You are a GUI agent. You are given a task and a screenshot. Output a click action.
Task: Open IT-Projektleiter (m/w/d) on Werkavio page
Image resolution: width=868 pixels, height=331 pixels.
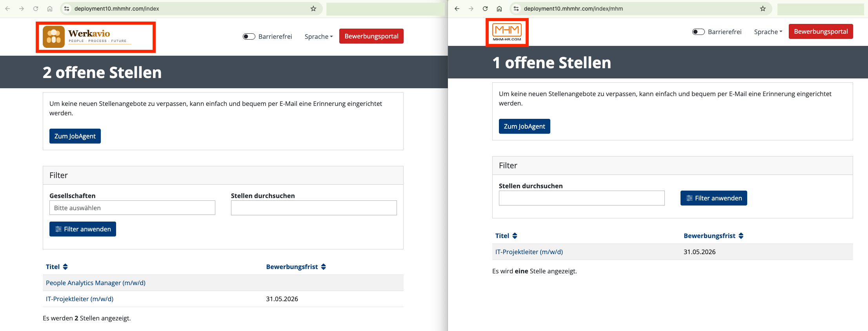pyautogui.click(x=80, y=299)
